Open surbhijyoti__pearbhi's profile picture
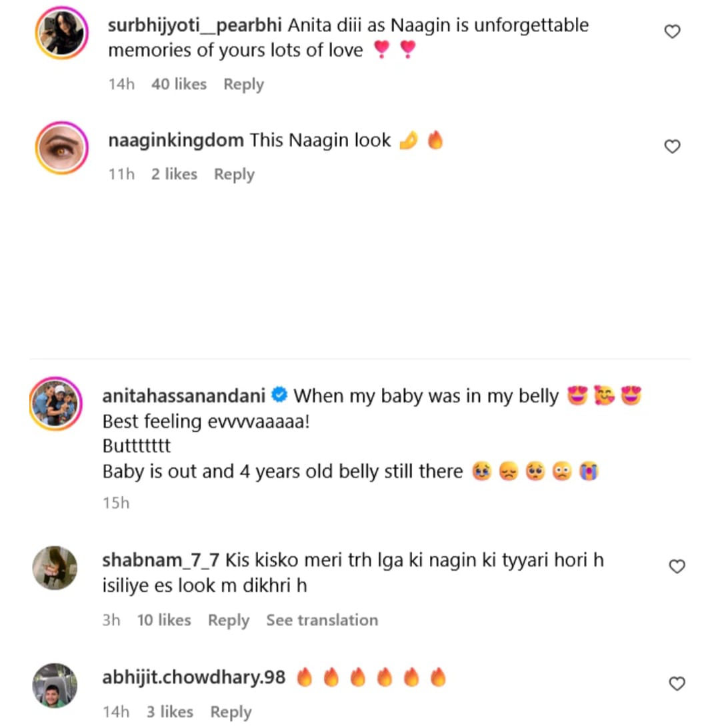This screenshot has width=720, height=728. point(61,33)
